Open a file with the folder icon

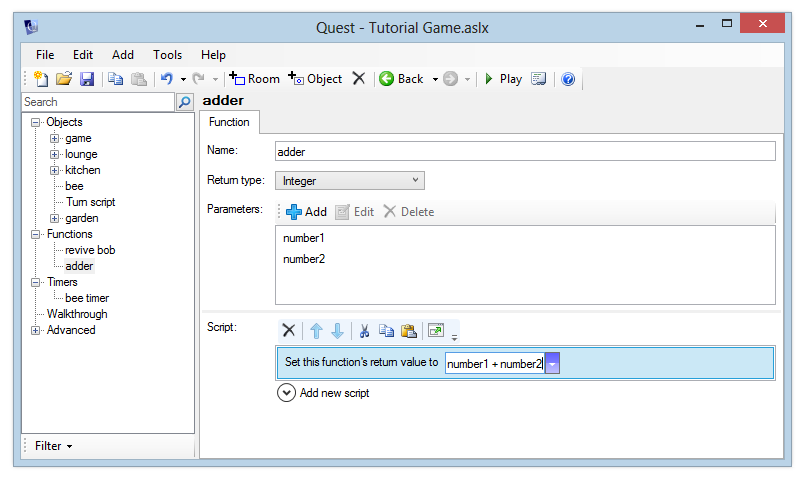[x=64, y=79]
